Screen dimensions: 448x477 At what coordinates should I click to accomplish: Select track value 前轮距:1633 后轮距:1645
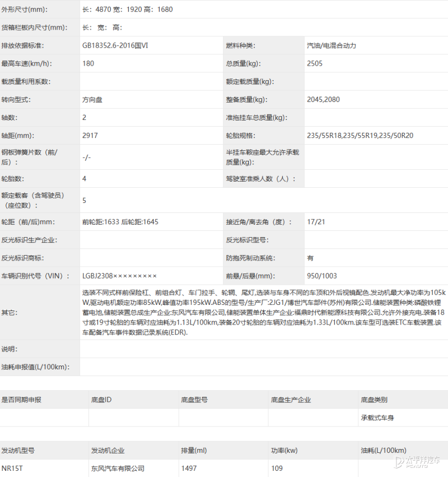120,222
